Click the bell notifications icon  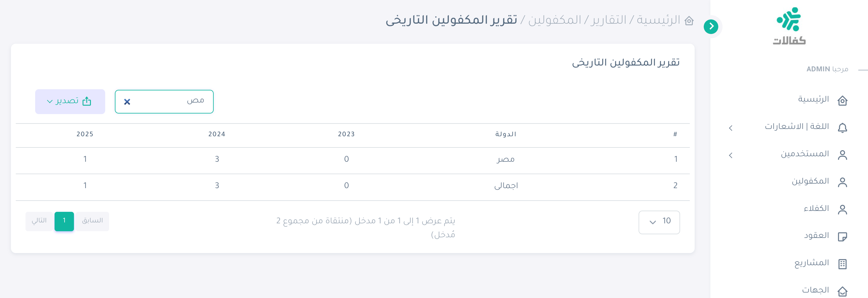pos(842,127)
